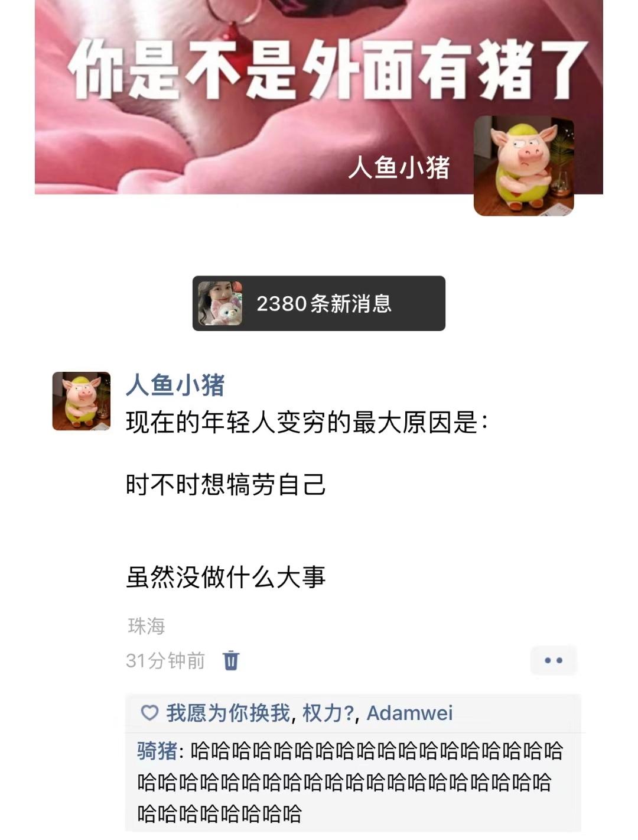Tap the 31分钟前 timestamp
638x840 pixels.
coord(165,660)
